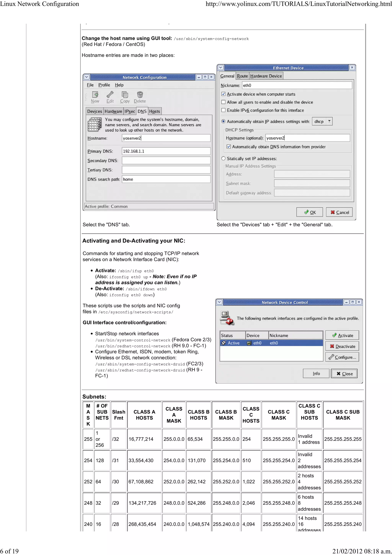Click the /30 slash format cell
The height and width of the screenshot is (555, 392).
(x=119, y=481)
